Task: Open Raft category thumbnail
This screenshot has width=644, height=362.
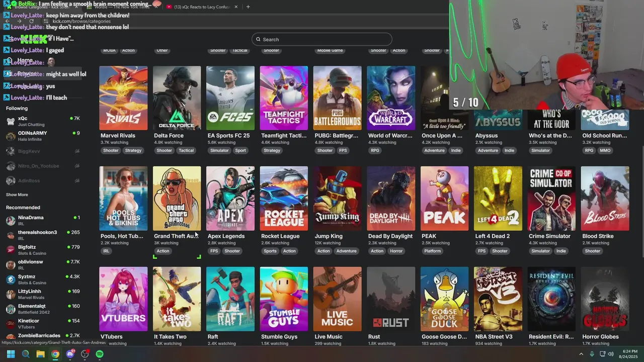Action: pos(230,299)
